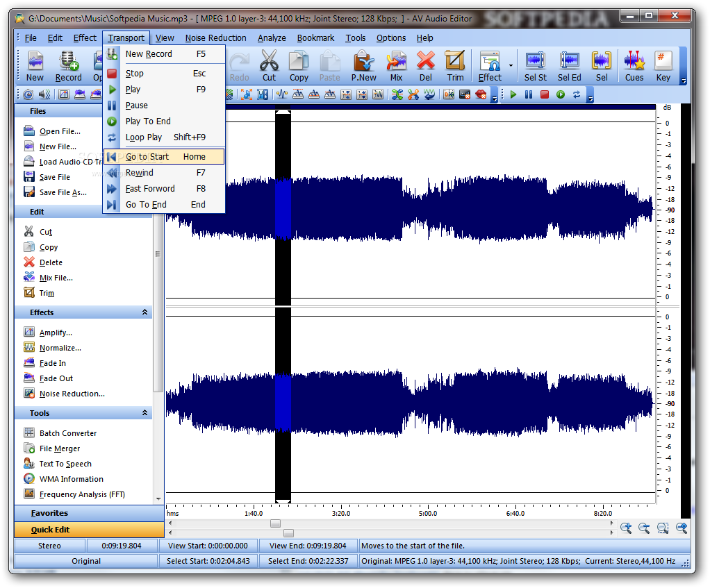
Task: Open the main toolbar overflow options arrow
Action: 684,81
